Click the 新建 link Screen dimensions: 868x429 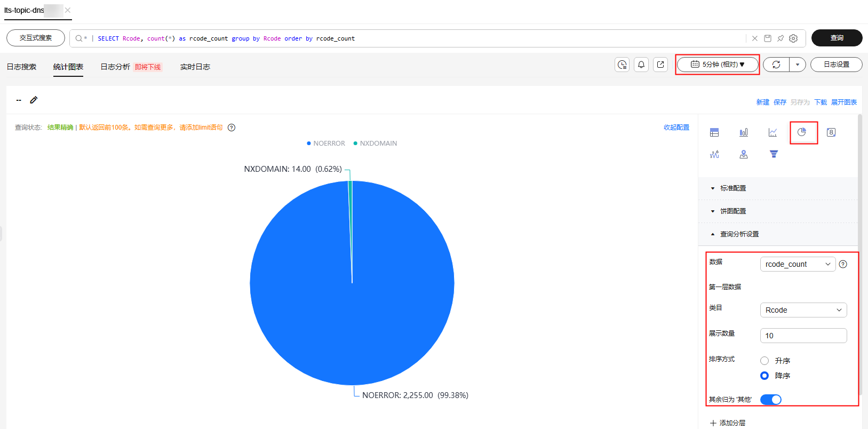point(763,102)
